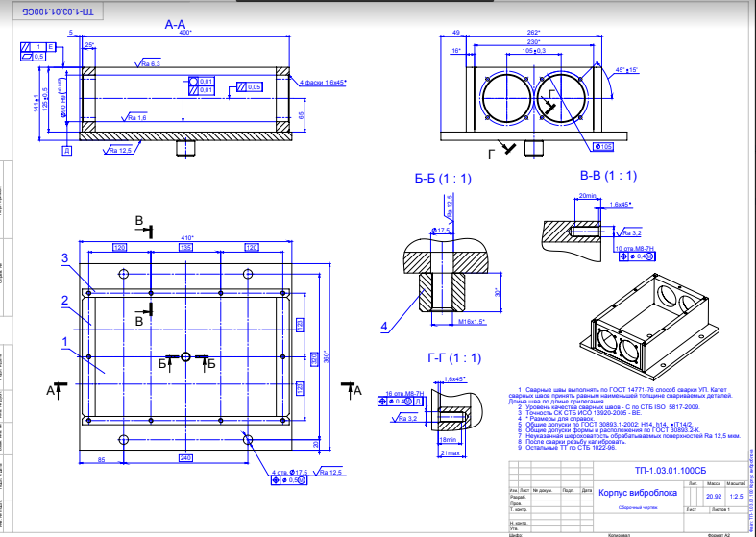Select note 2 'Уровень качества сварных швов'
Screen dimensions: 756x537
(609, 407)
